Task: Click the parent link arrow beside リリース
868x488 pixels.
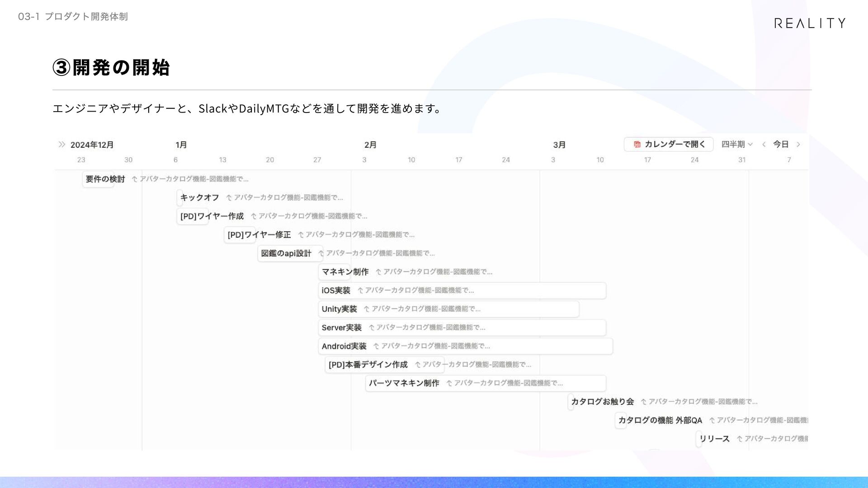Action: point(740,439)
